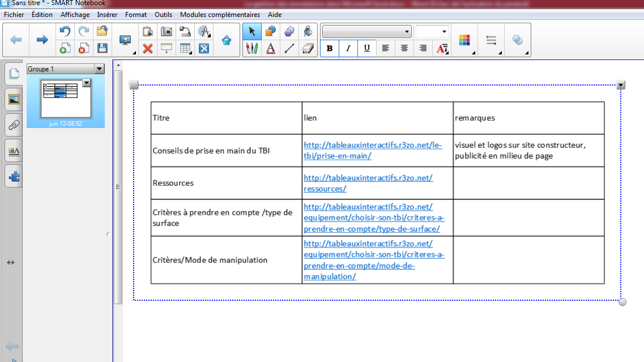Select the Text tool
Image resolution: width=644 pixels, height=362 pixels.
(x=271, y=49)
